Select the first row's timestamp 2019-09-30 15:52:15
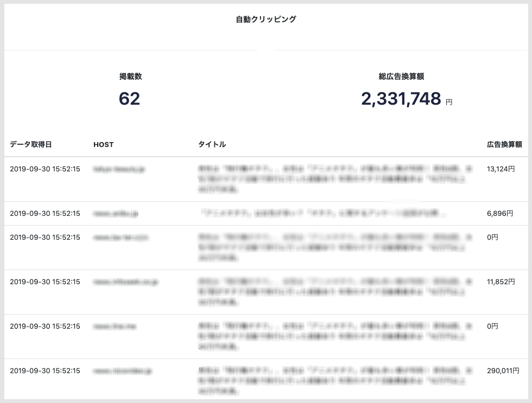The height and width of the screenshot is (403, 532). click(45, 168)
